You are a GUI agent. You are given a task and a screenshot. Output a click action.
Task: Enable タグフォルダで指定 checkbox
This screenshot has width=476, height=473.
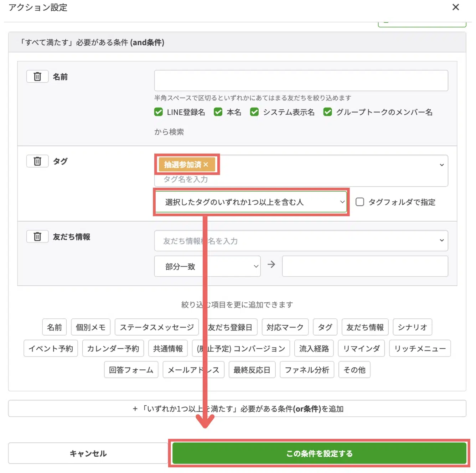pyautogui.click(x=360, y=202)
